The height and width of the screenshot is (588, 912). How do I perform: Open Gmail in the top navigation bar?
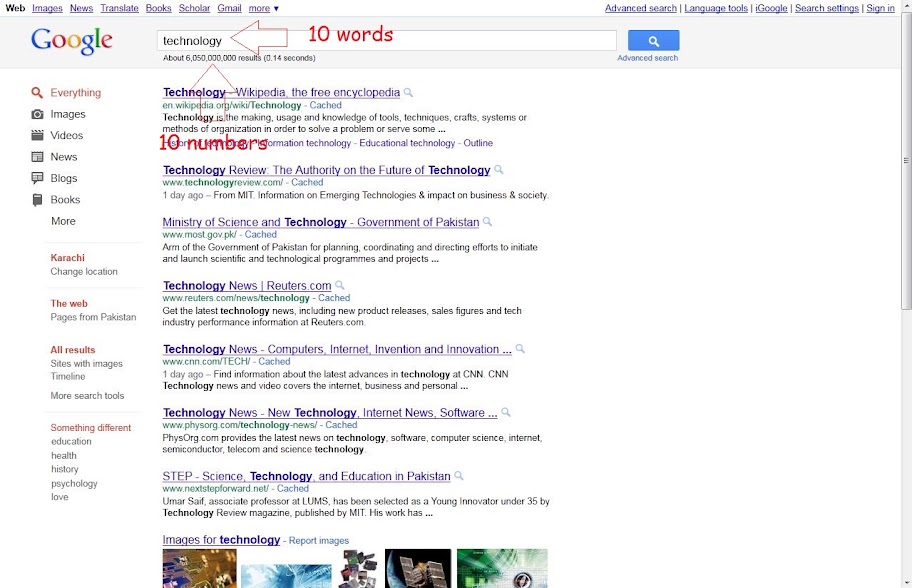(229, 8)
